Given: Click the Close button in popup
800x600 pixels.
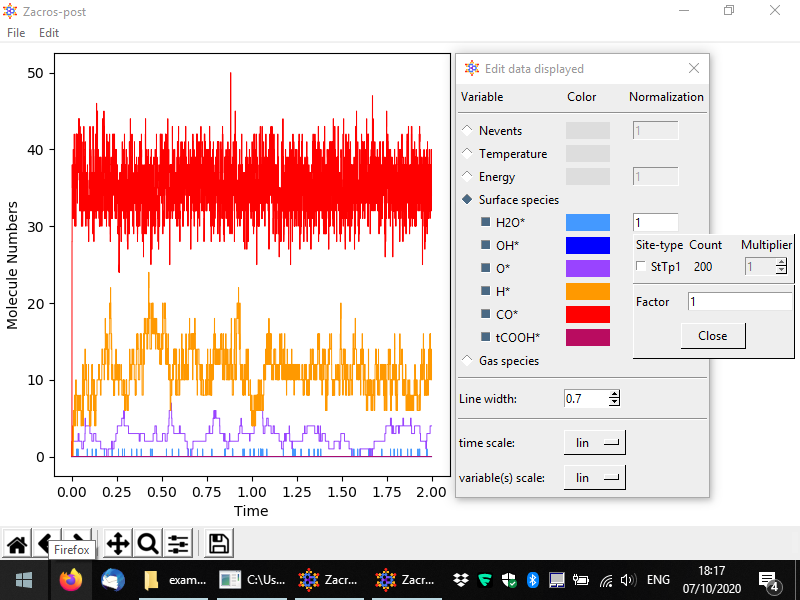Looking at the screenshot, I should pos(712,336).
